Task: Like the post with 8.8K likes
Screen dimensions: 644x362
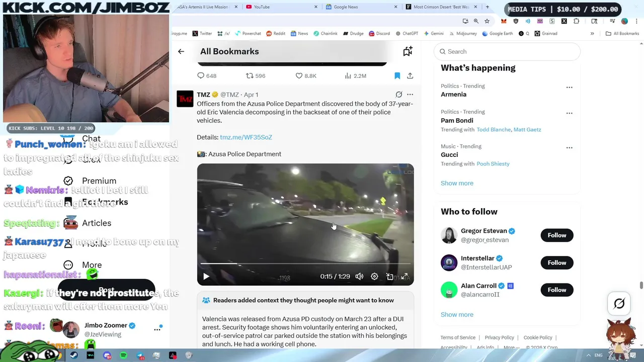Action: (x=299, y=76)
